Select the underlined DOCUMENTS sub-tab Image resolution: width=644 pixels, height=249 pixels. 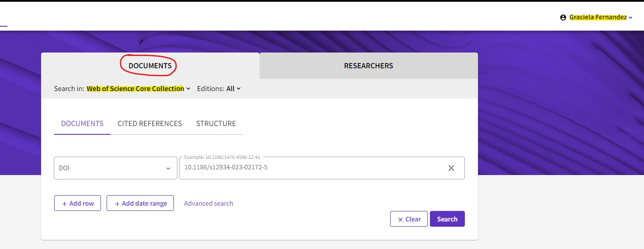82,123
